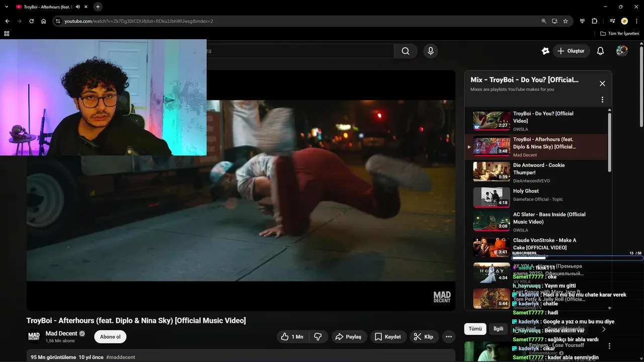Open the Mad Decent channel name link

coord(61,333)
